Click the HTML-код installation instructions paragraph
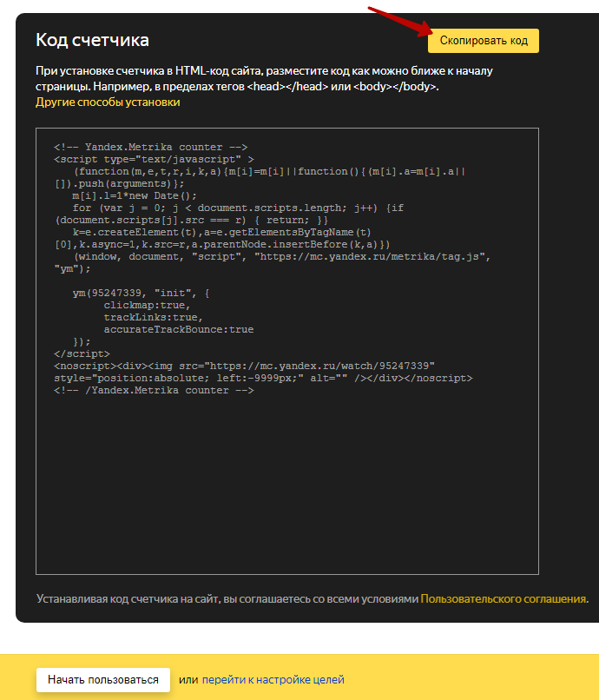The height and width of the screenshot is (700, 599). (x=264, y=78)
